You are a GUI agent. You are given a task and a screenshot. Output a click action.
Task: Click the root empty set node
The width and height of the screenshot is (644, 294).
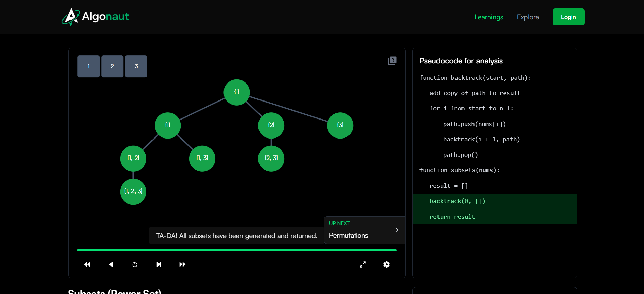point(237,92)
